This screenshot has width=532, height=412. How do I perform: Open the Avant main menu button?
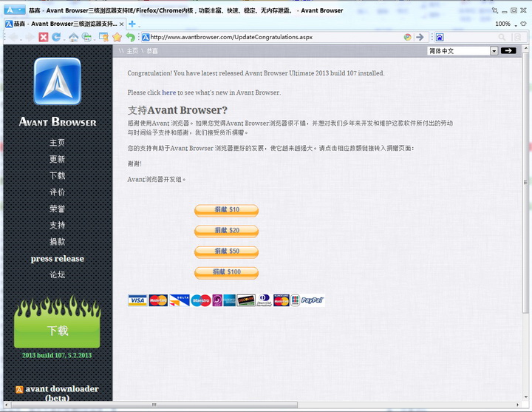(x=14, y=10)
